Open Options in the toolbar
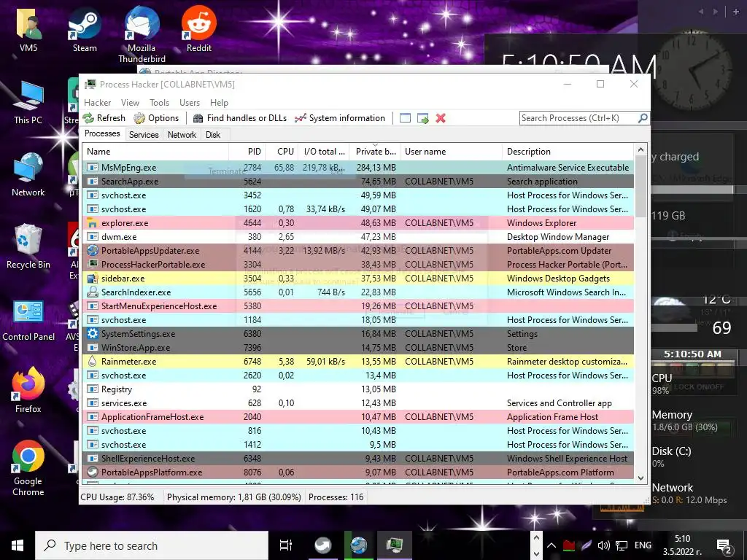The height and width of the screenshot is (560, 747). click(156, 118)
